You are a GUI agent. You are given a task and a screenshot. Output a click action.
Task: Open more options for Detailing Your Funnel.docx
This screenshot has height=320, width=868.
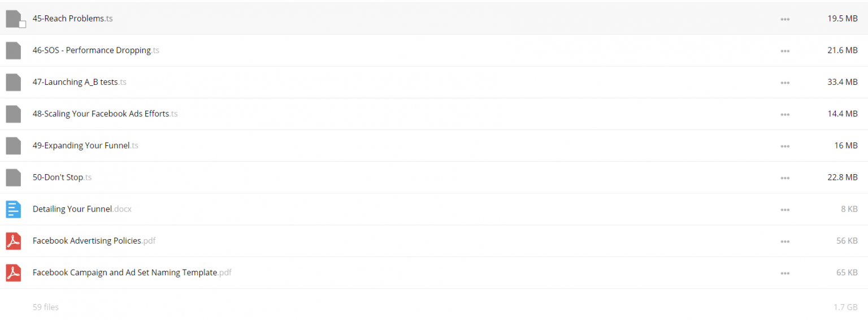point(785,210)
